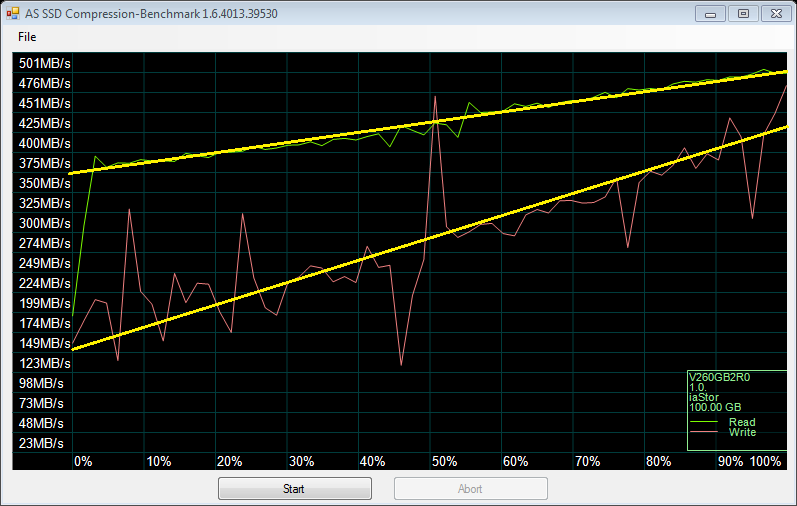This screenshot has width=797, height=506.
Task: Click the 30% compression axis label
Action: 301,462
